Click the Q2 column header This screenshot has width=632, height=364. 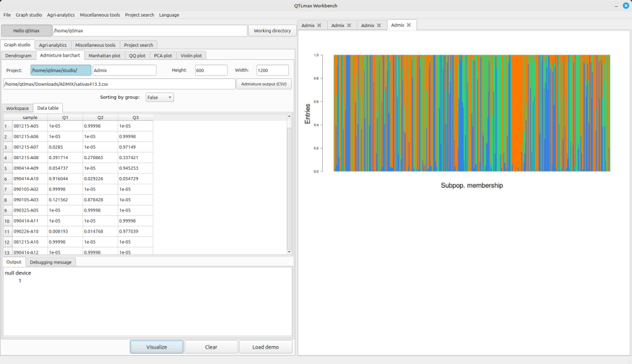100,117
